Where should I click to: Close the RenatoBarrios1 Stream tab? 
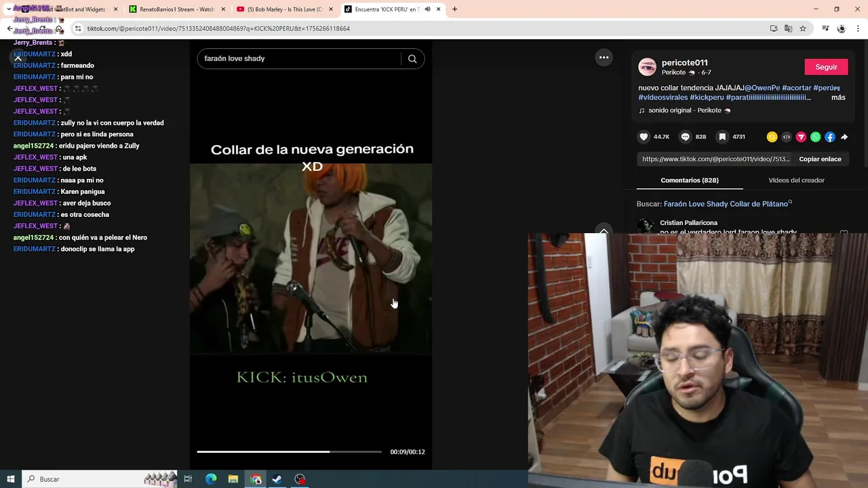(222, 9)
